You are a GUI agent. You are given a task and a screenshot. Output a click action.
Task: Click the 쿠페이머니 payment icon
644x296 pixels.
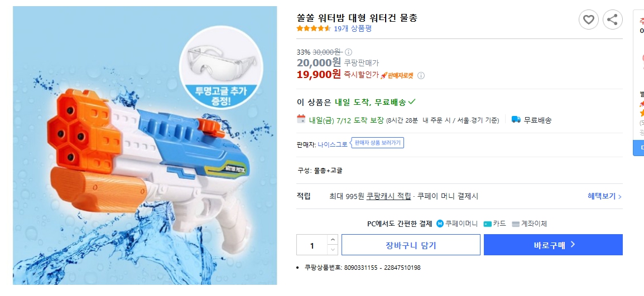point(440,224)
